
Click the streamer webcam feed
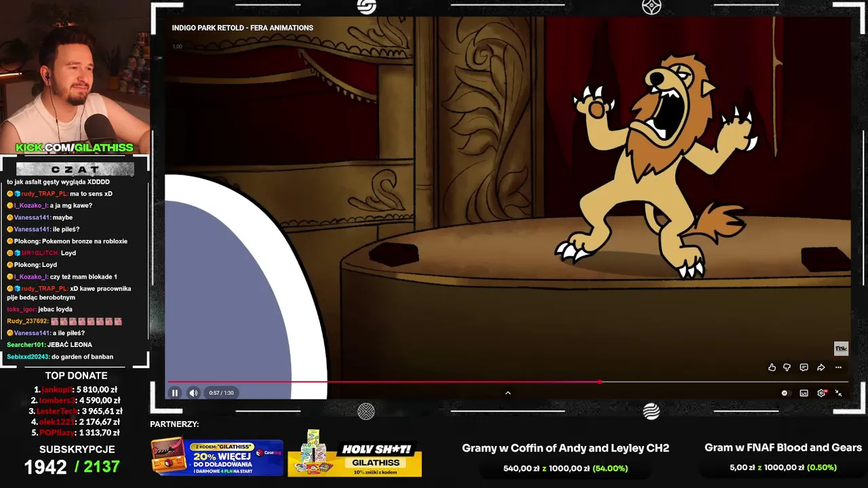pyautogui.click(x=75, y=77)
